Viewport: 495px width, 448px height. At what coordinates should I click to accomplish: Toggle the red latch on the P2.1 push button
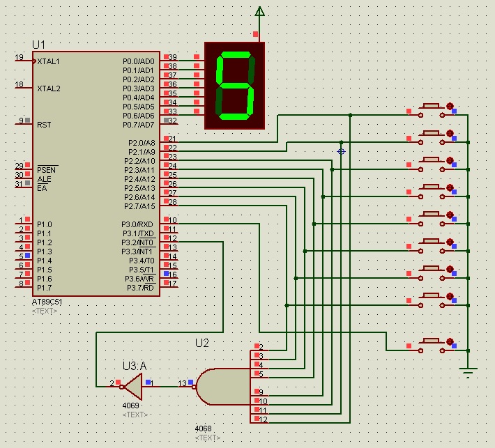tap(450, 133)
